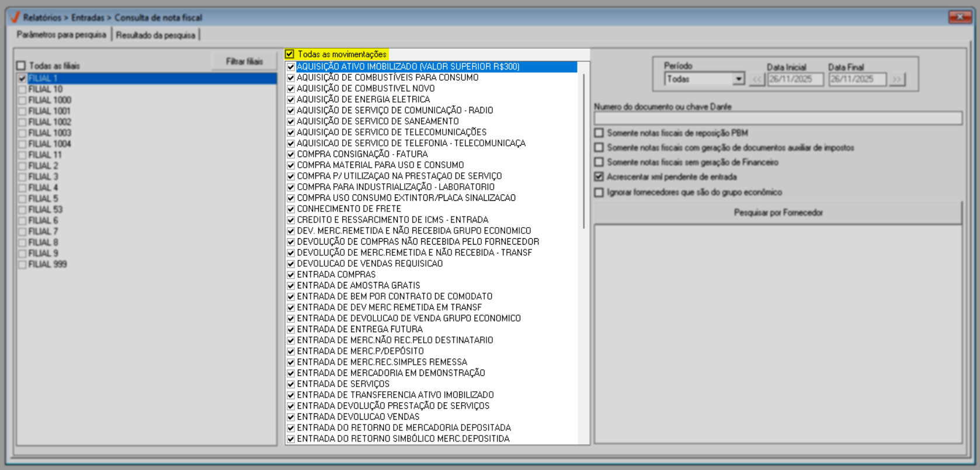Switch to the Resultado da pesquisa tab
The width and height of the screenshot is (980, 470).
click(155, 35)
